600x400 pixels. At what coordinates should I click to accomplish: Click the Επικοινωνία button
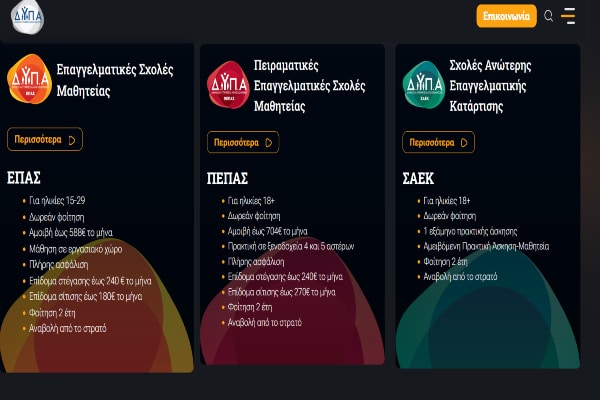click(506, 16)
